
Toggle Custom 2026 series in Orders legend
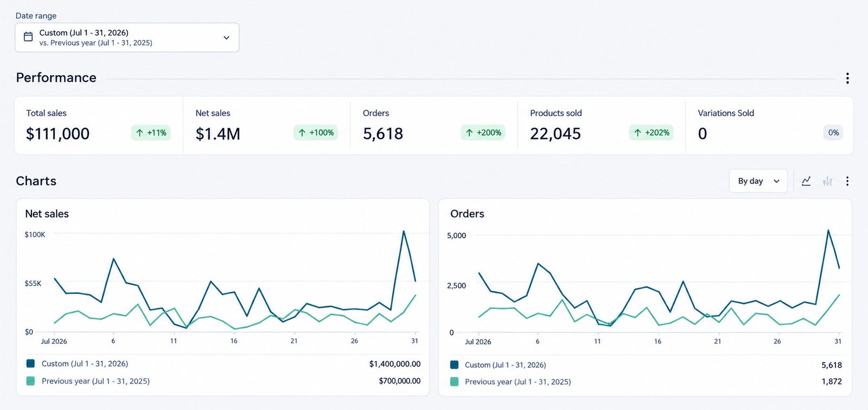(498, 365)
